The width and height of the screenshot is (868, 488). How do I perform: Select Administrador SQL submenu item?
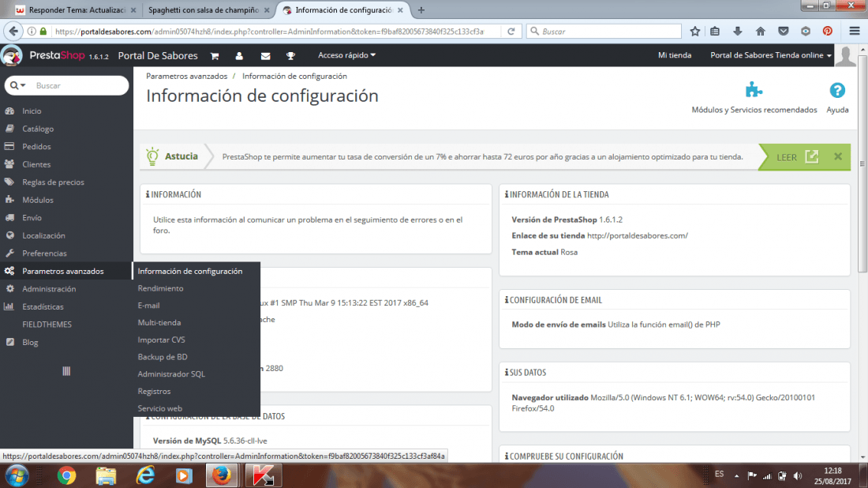171,374
